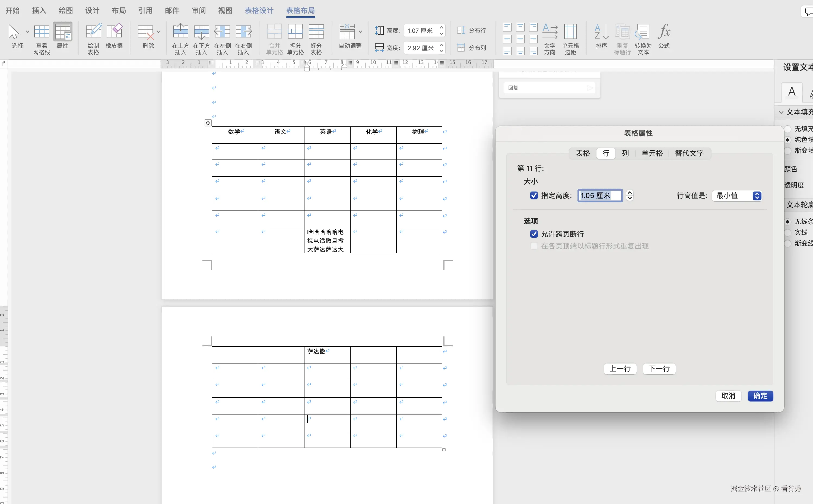Confirm with the 确定 button
Image resolution: width=813 pixels, height=504 pixels.
(x=760, y=396)
